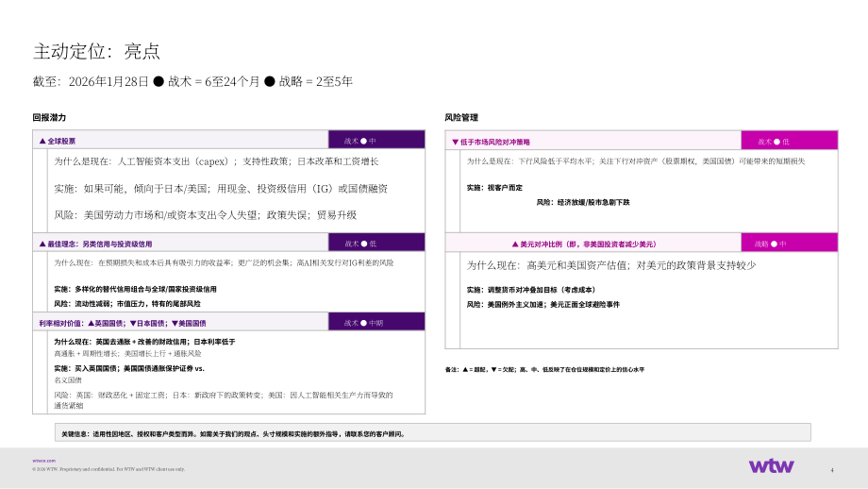
Task: Click the wtw logo in the footer
Action: 771,465
